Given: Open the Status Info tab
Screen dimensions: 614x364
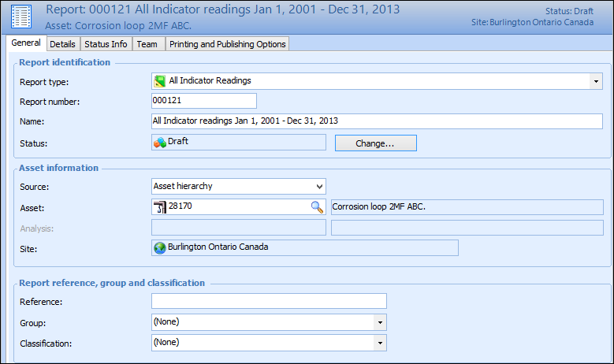Looking at the screenshot, I should click(x=106, y=44).
